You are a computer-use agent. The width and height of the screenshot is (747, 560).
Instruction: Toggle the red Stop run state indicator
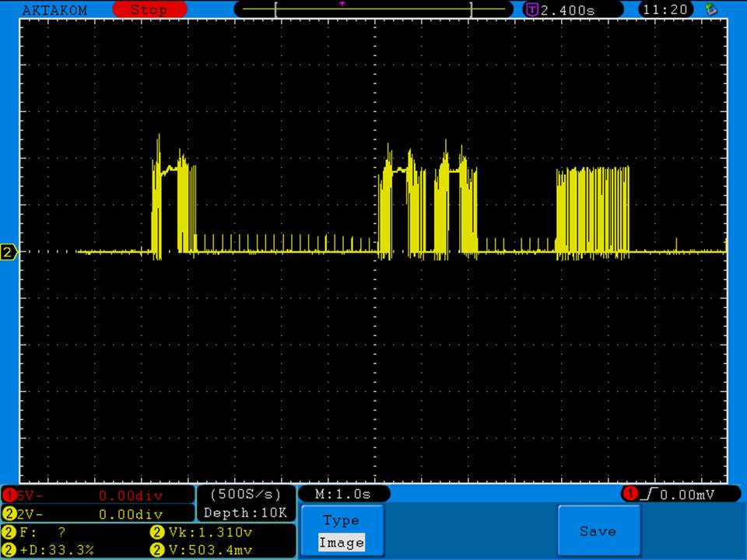[149, 10]
